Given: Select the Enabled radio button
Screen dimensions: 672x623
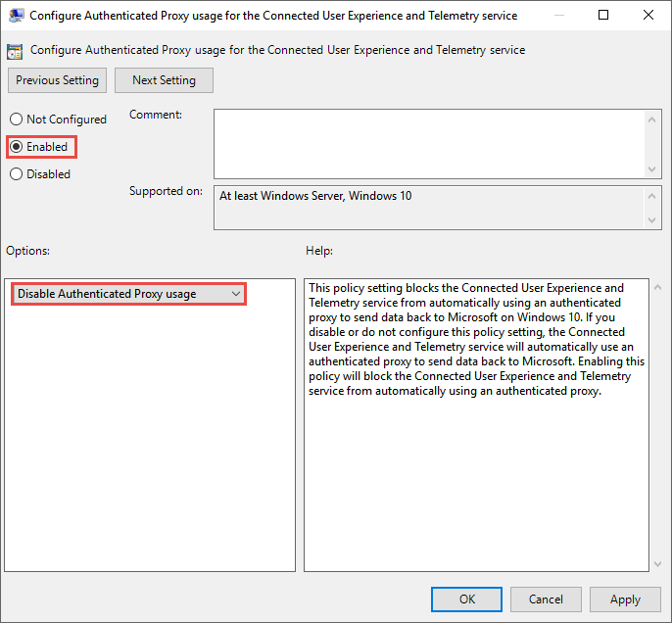Looking at the screenshot, I should pos(17,147).
